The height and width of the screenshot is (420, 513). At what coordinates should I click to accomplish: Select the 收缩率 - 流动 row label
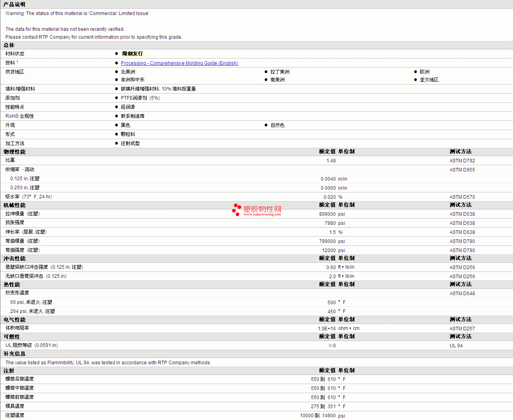(x=20, y=170)
